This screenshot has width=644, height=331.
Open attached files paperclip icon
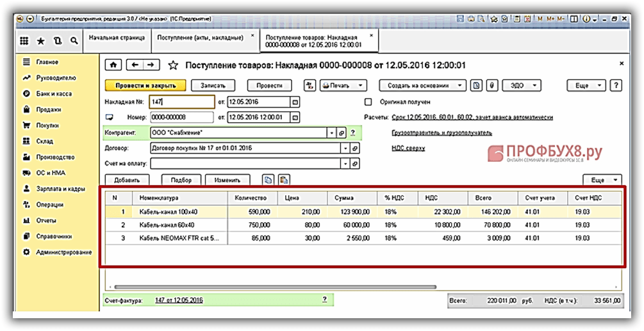coord(492,86)
